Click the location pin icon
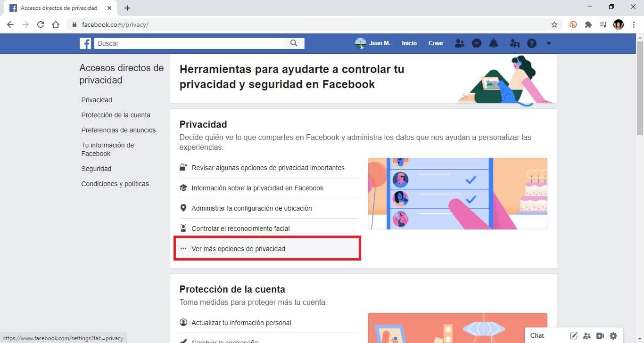 183,208
